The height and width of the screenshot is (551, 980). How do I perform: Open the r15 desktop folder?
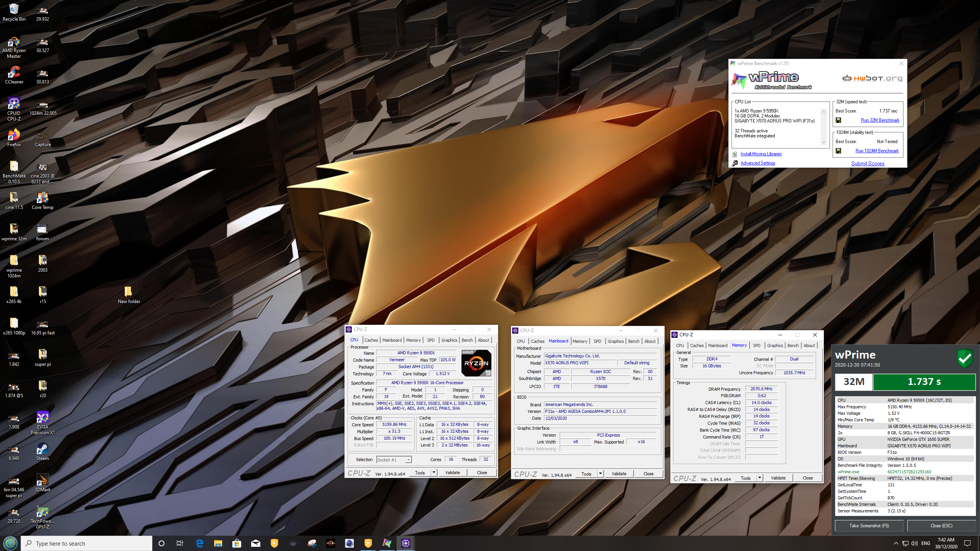click(42, 294)
